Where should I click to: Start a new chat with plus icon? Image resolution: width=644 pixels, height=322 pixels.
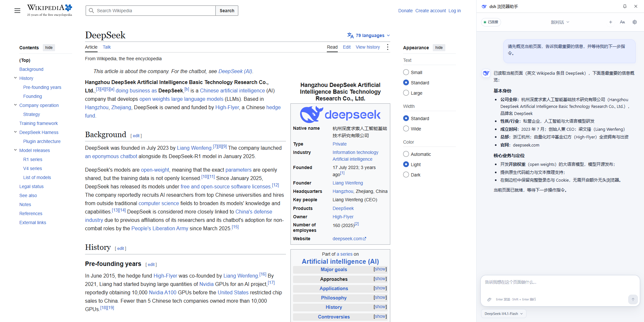[x=611, y=22]
